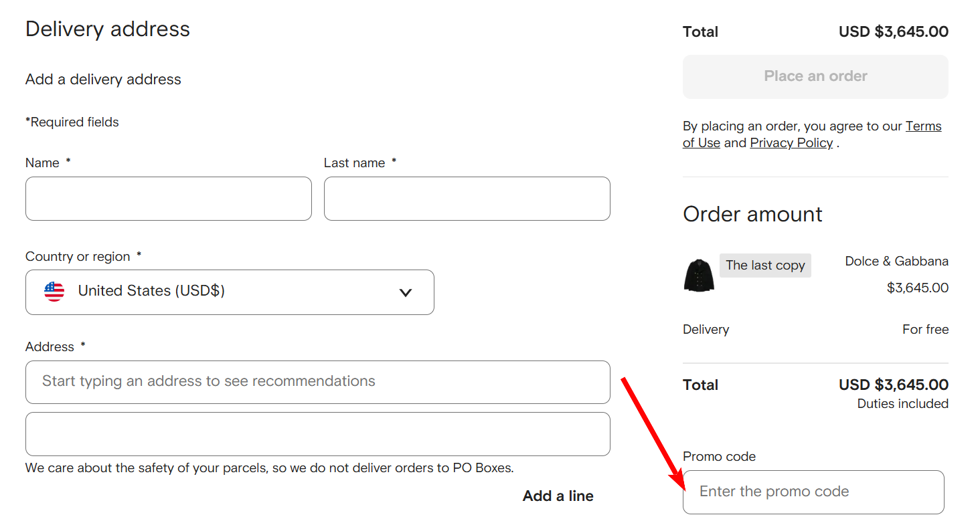The image size is (980, 519).
Task: Focus the Last name input field
Action: point(467,199)
